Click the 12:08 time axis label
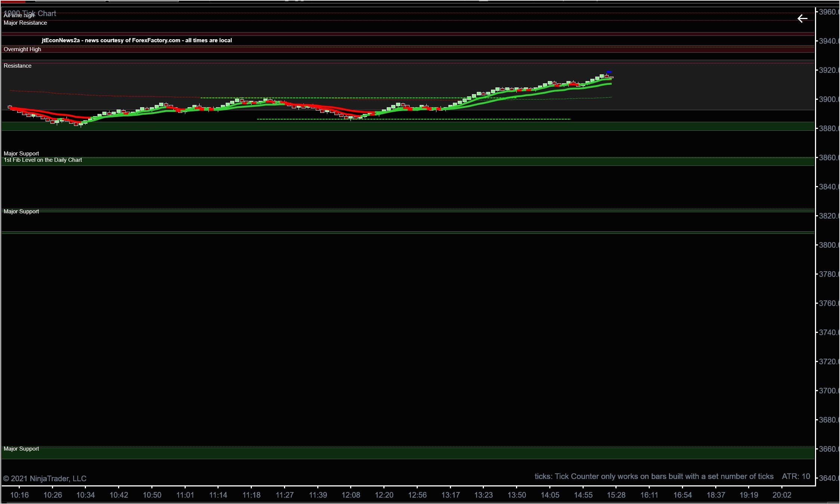 point(351,495)
